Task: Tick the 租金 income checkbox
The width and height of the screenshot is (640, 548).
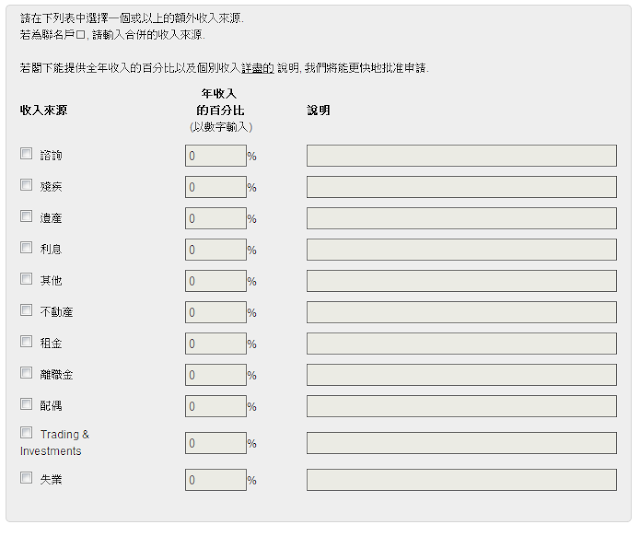Action: pyautogui.click(x=26, y=341)
